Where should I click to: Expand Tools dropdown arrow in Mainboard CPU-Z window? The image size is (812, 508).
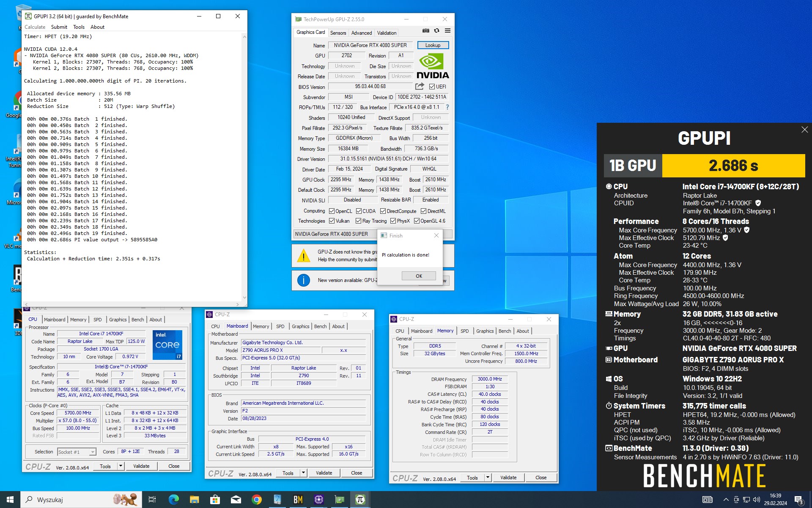click(x=303, y=473)
